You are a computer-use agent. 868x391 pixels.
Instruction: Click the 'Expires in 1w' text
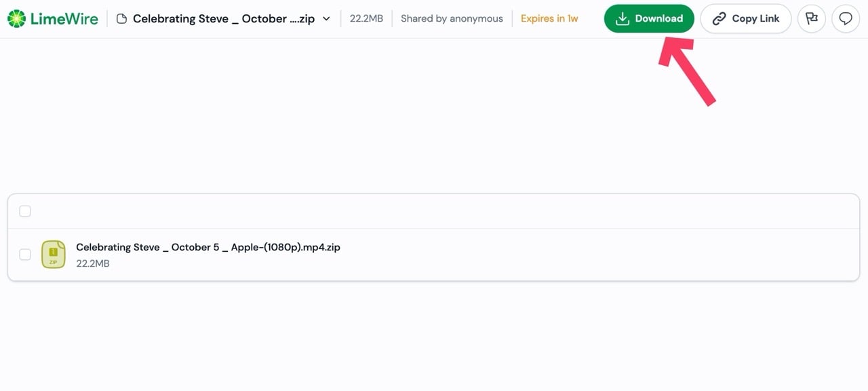tap(549, 19)
